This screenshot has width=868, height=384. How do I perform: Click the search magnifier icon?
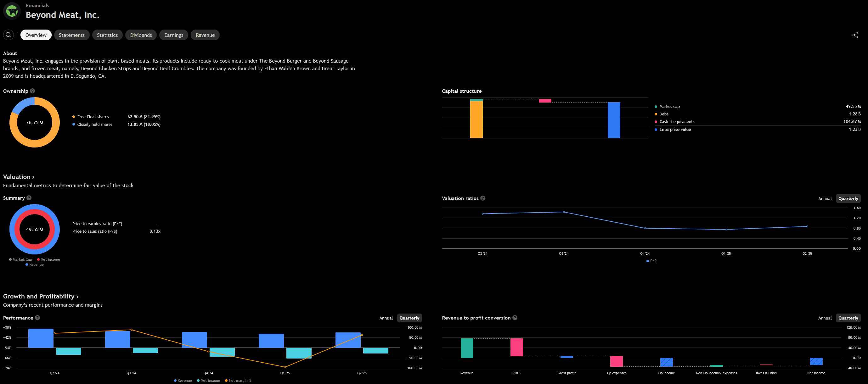coord(8,35)
